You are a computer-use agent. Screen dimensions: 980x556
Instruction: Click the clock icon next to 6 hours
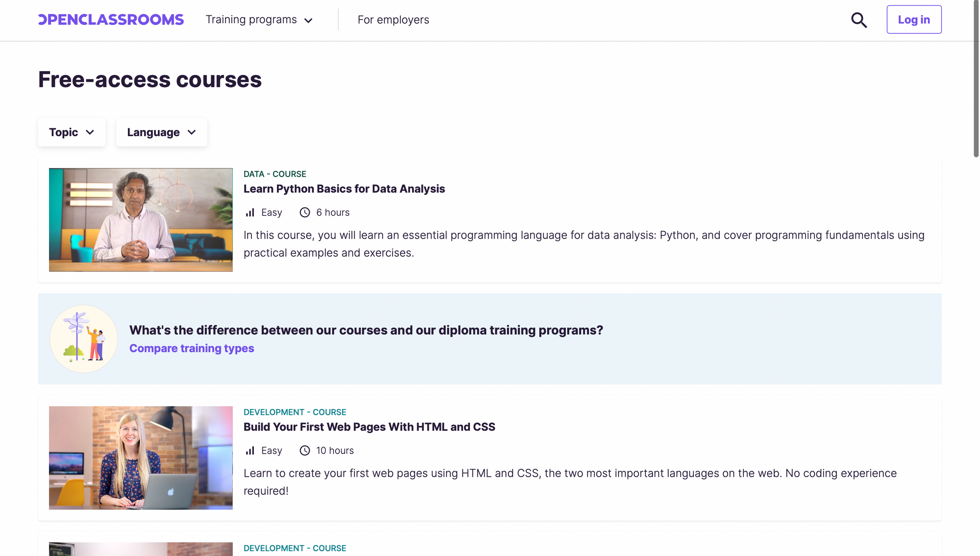pyautogui.click(x=305, y=212)
